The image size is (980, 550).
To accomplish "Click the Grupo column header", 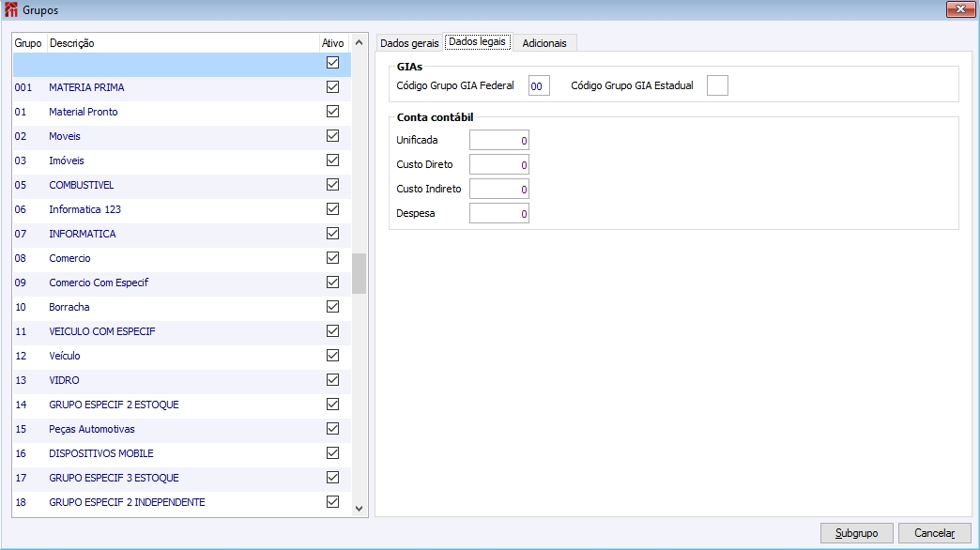I will [28, 43].
